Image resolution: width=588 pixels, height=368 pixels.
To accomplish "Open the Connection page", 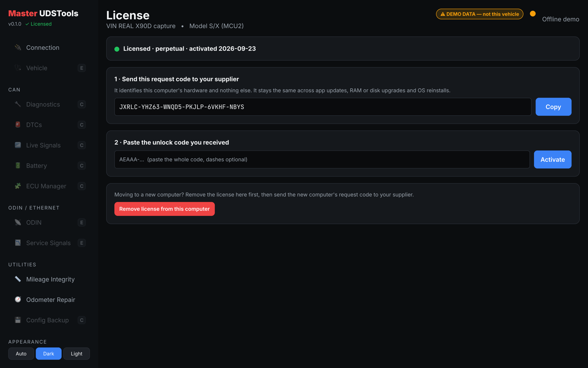I will [49, 48].
